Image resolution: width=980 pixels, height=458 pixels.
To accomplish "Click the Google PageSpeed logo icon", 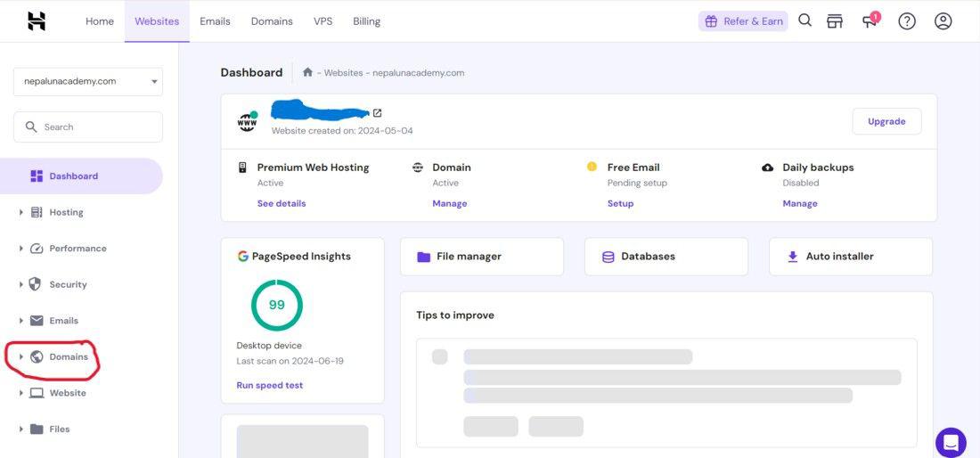I will tap(242, 257).
